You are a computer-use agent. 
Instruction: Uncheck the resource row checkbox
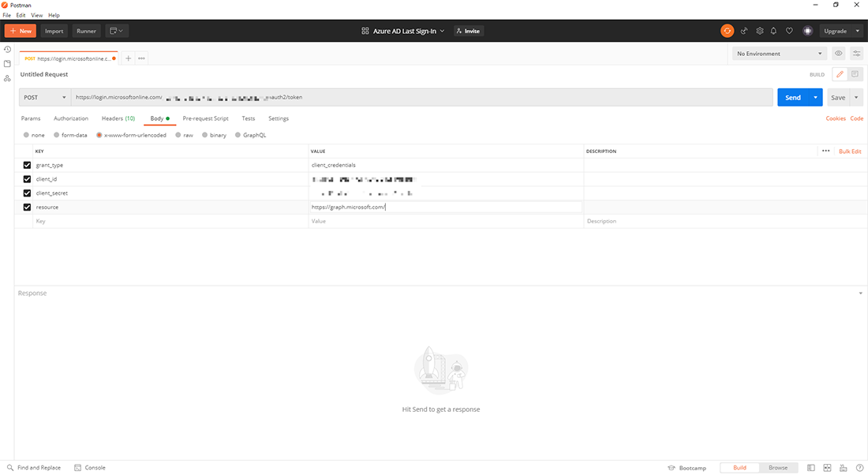pos(27,207)
